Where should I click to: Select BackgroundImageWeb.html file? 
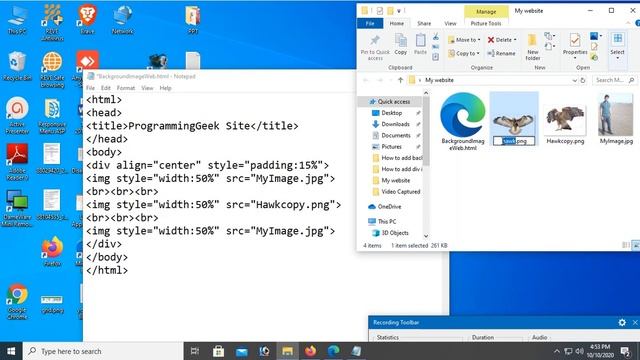pos(463,122)
